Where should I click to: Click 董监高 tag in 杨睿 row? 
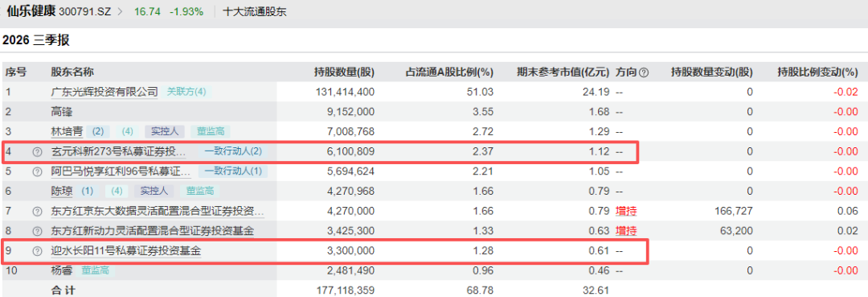tap(96, 271)
